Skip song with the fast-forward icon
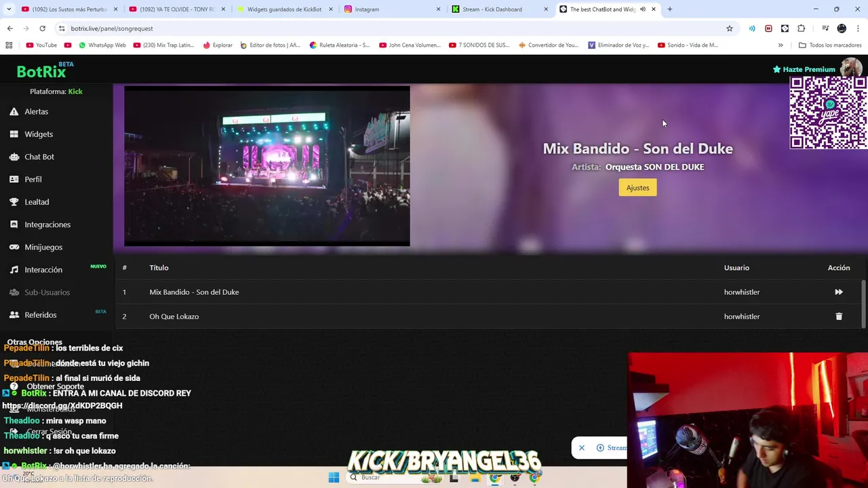This screenshot has height=488, width=868. (x=839, y=292)
